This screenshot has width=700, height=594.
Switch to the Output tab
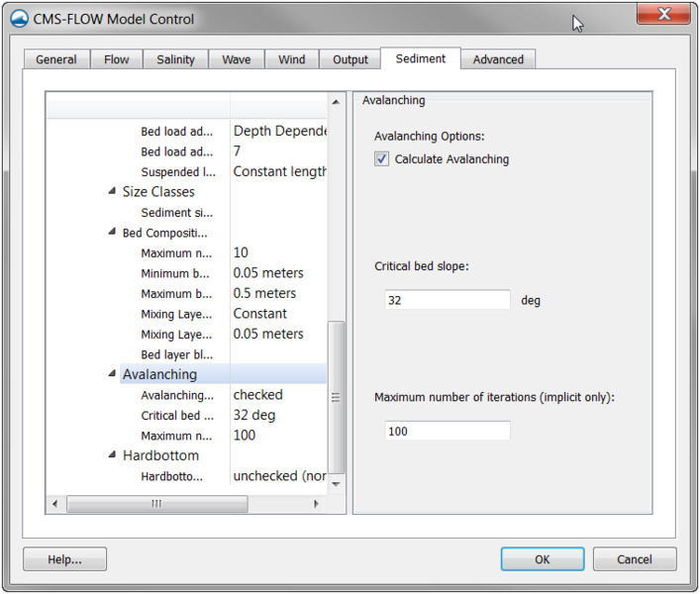point(350,59)
